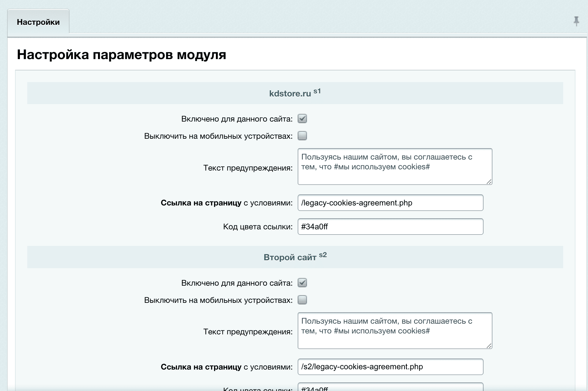
Task: Grab the resize handle of kdstore.ru text area
Action: pos(489,182)
